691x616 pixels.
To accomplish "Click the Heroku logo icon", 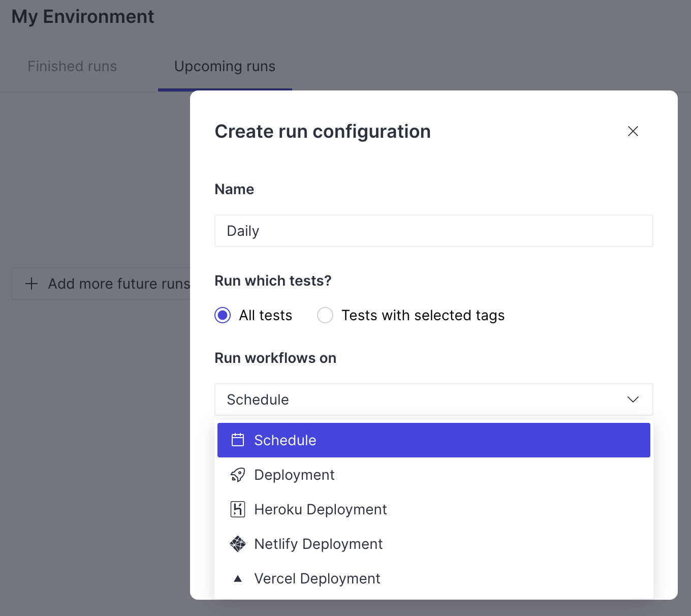I will point(238,509).
